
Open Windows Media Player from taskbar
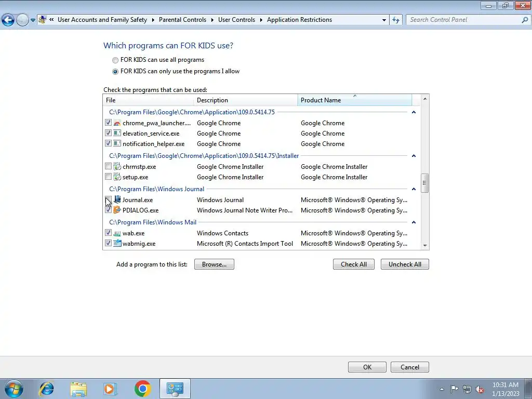point(110,389)
